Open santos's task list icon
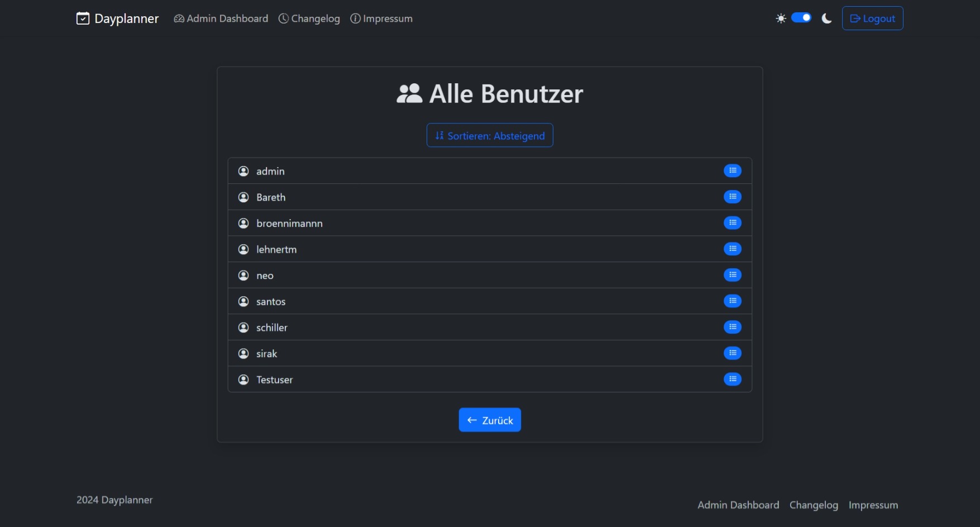Viewport: 980px width, 527px height. click(732, 301)
